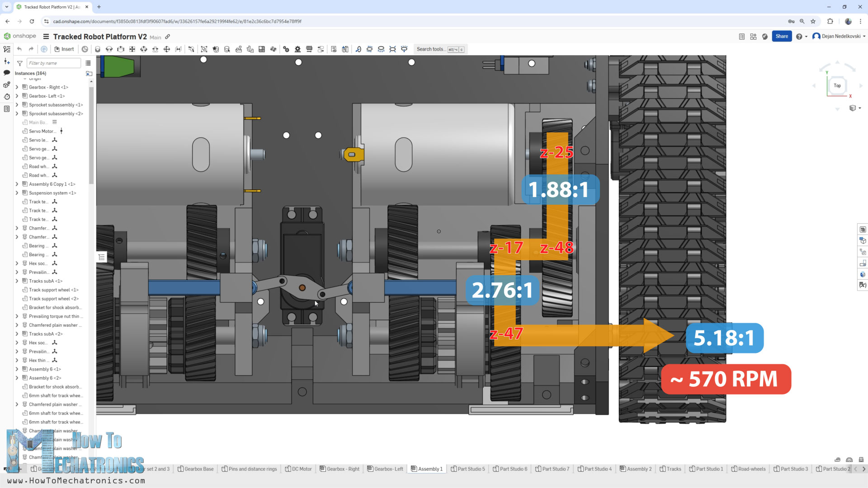Viewport: 868px width, 488px height.
Task: Open Dejan Nedelkovski account menu
Action: pyautogui.click(x=839, y=37)
